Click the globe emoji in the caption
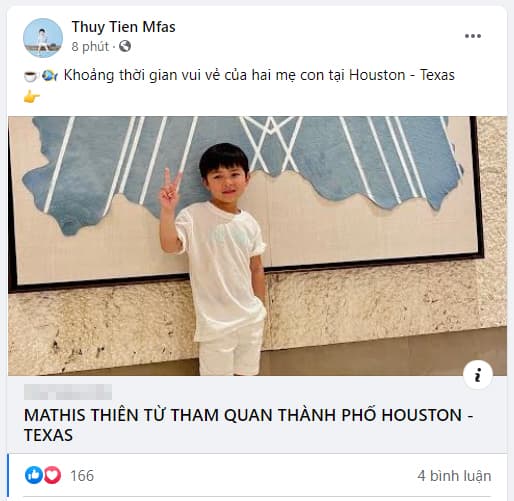This screenshot has height=501, width=514. click(x=50, y=76)
